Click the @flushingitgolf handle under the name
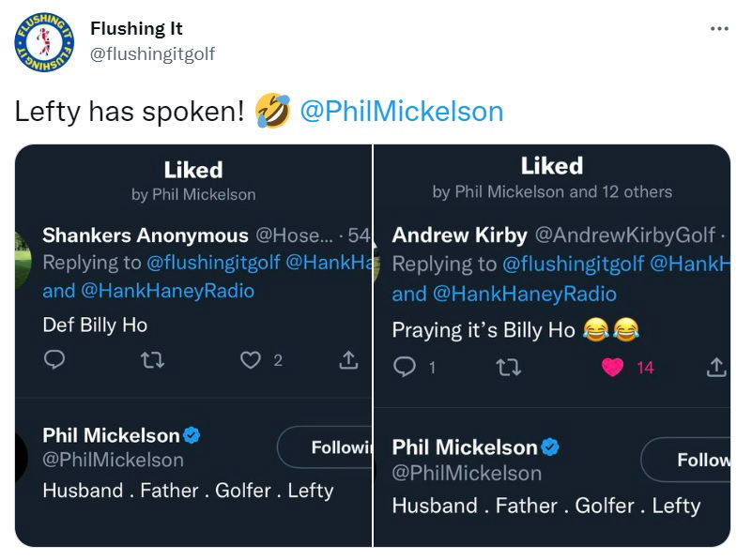 click(x=152, y=53)
